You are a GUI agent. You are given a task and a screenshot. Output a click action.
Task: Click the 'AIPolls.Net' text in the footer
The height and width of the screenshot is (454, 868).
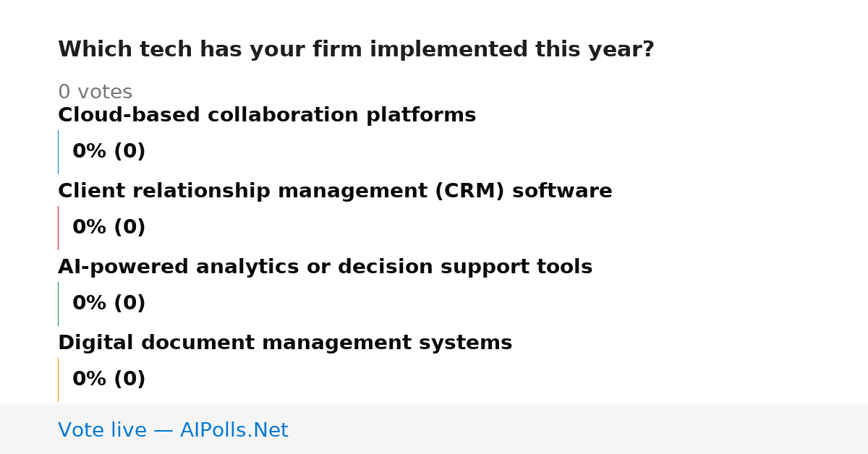(x=234, y=431)
